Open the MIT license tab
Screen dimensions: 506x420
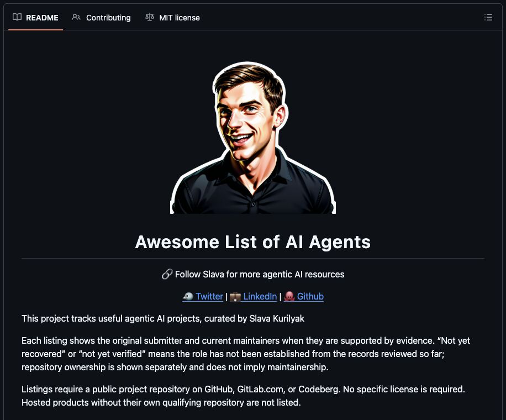point(173,18)
